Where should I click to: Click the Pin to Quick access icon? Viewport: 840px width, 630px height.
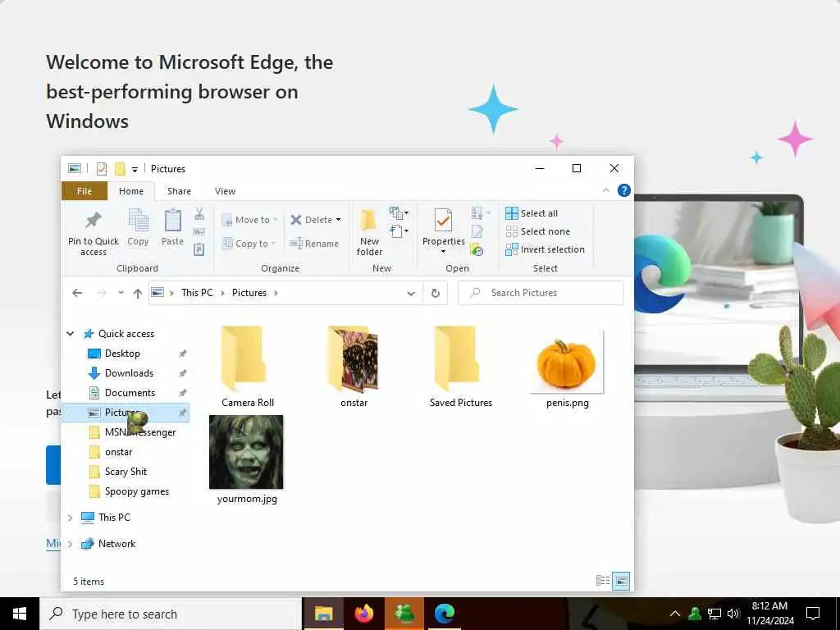[94, 220]
